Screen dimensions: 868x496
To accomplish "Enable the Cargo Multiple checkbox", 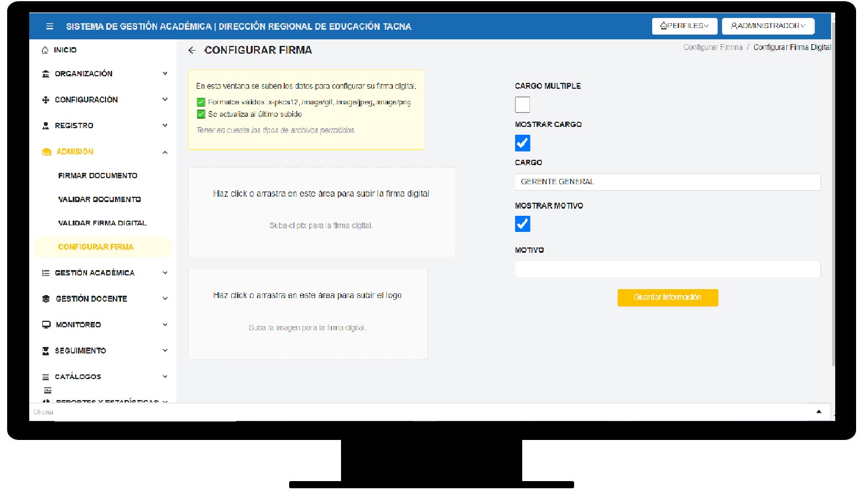I will tap(522, 105).
